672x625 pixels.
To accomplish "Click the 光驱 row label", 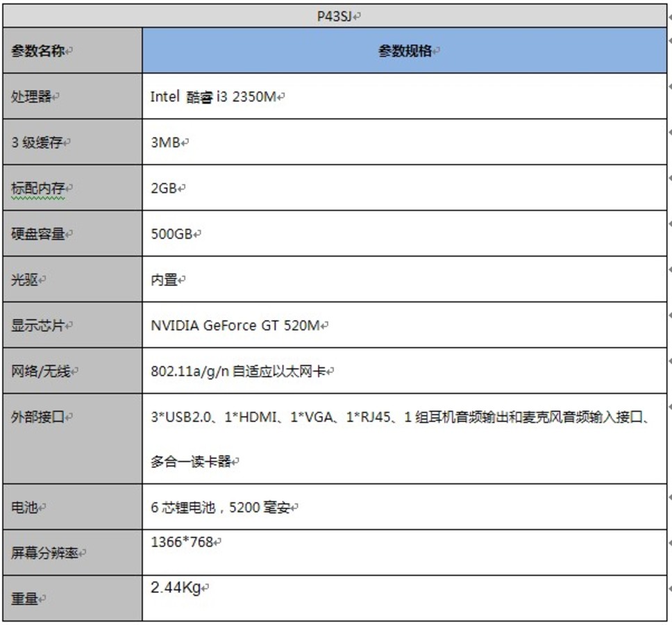I will tap(22, 279).
